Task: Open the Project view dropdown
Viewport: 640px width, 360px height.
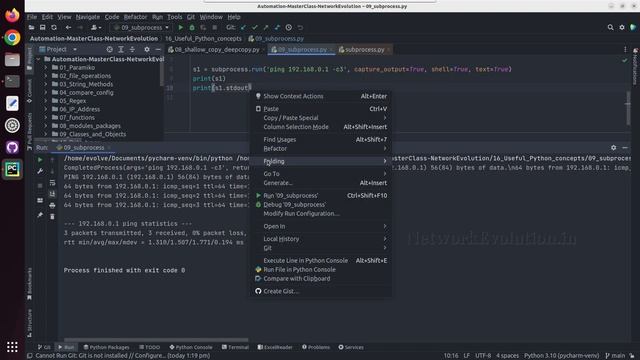Action: click(58, 49)
